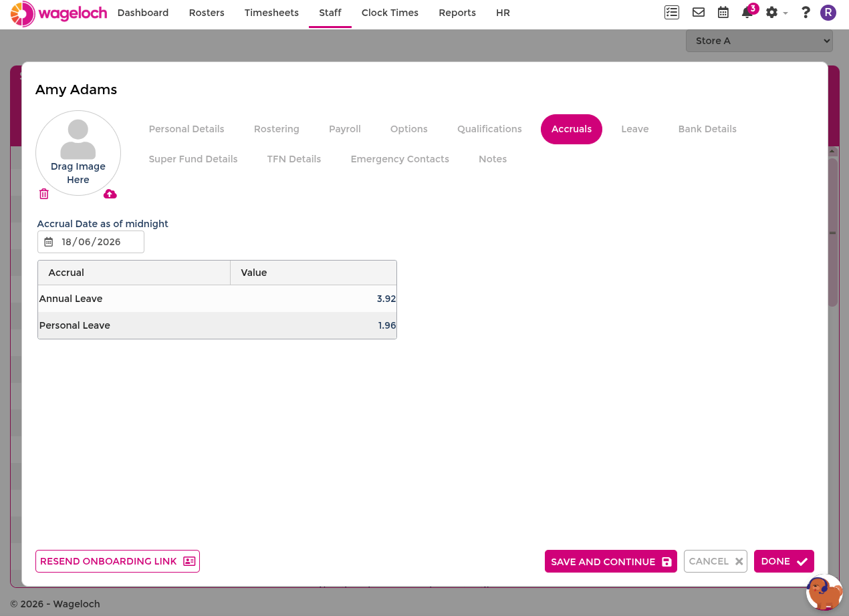Image resolution: width=849 pixels, height=616 pixels.
Task: Go to Dashboard
Action: click(x=143, y=13)
